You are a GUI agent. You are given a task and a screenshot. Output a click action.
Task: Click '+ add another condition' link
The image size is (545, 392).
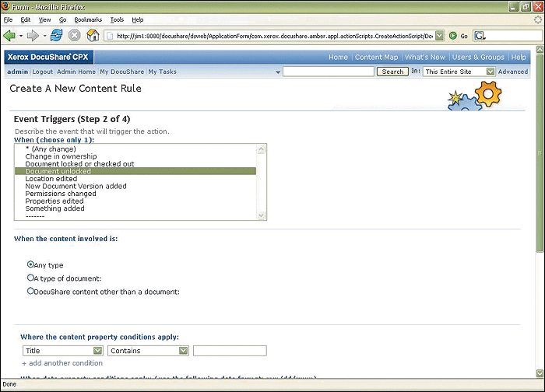pyautogui.click(x=62, y=363)
